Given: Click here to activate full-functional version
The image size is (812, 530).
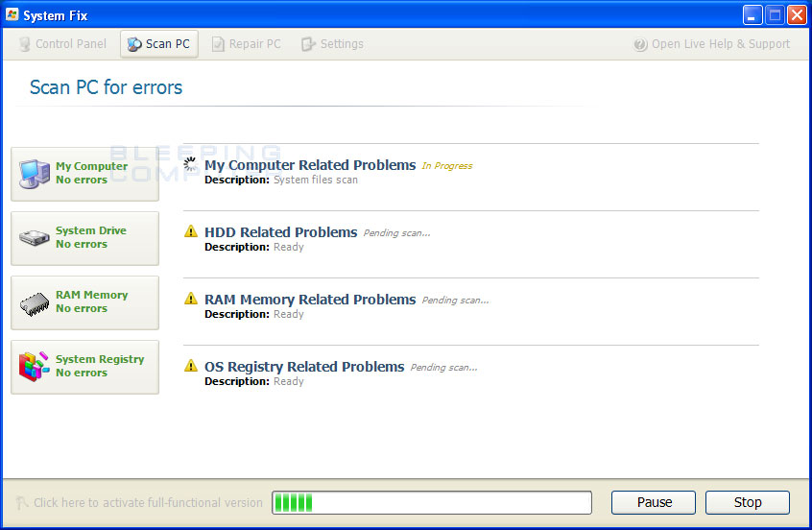Looking at the screenshot, I should point(148,502).
